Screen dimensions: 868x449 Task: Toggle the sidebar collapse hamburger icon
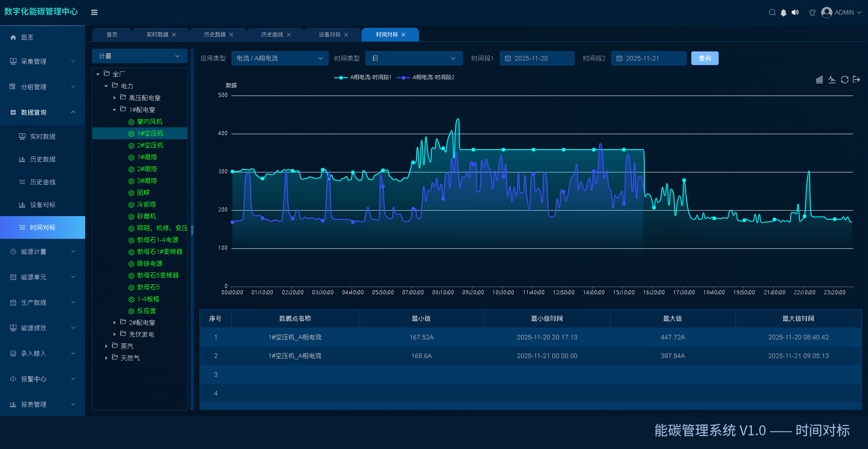click(x=94, y=12)
